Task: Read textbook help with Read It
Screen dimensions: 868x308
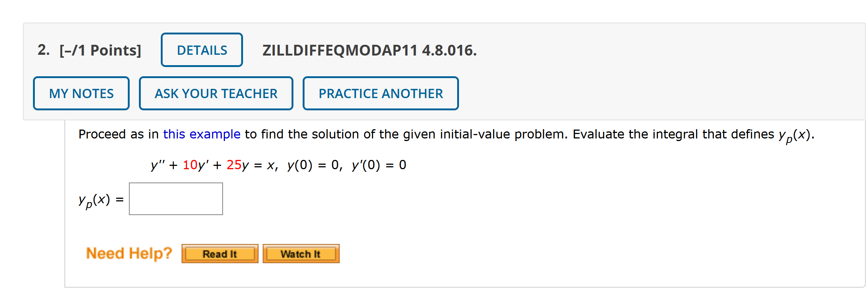Action: coord(219,254)
